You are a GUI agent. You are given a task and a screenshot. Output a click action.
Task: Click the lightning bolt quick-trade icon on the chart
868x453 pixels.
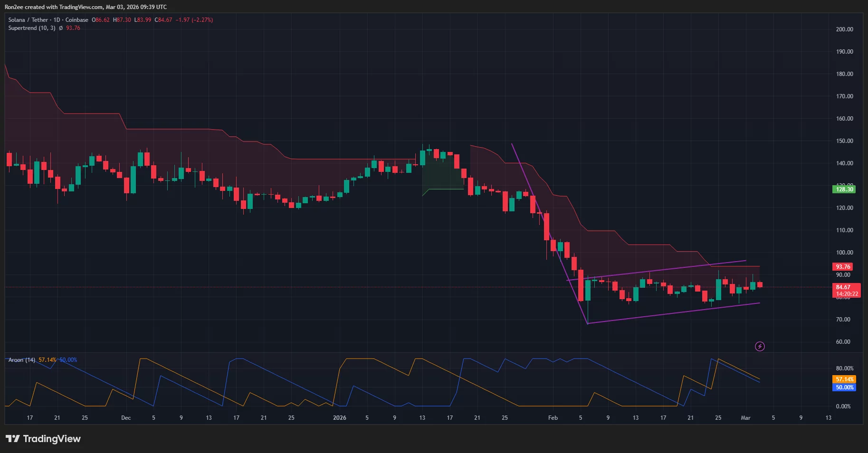760,346
